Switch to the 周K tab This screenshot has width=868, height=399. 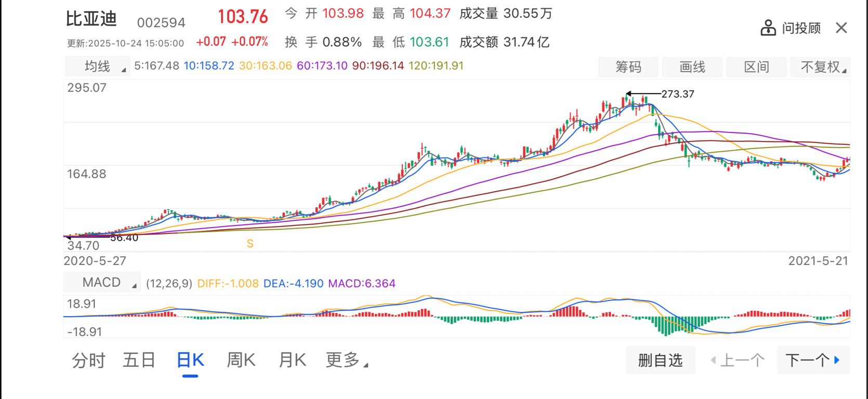coord(241,360)
